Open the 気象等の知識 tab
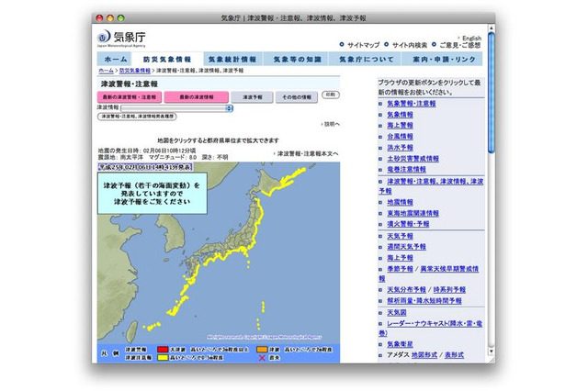The image size is (588, 391). pyautogui.click(x=297, y=59)
